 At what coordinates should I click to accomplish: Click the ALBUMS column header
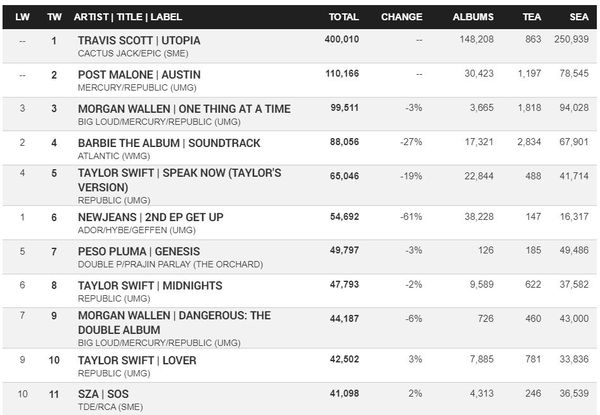click(473, 17)
